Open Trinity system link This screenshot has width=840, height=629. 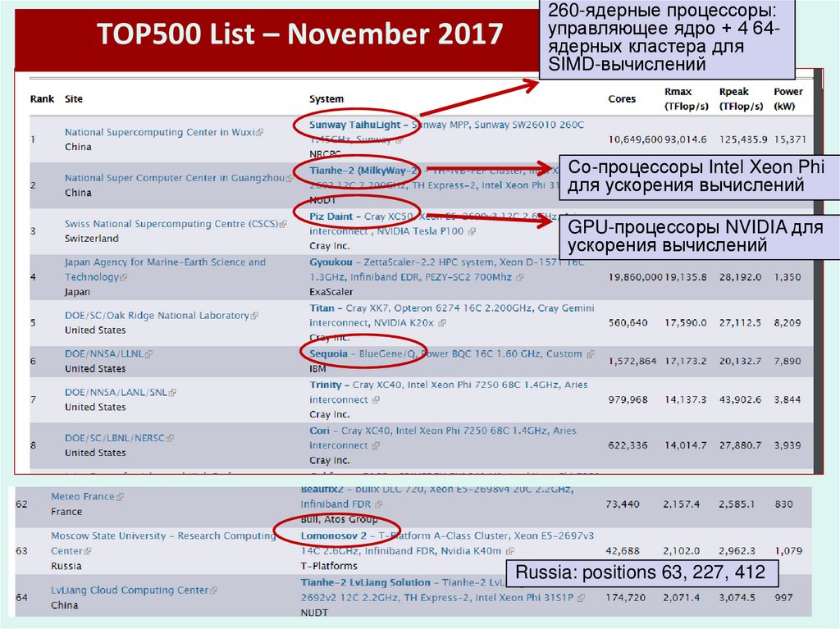(325, 385)
